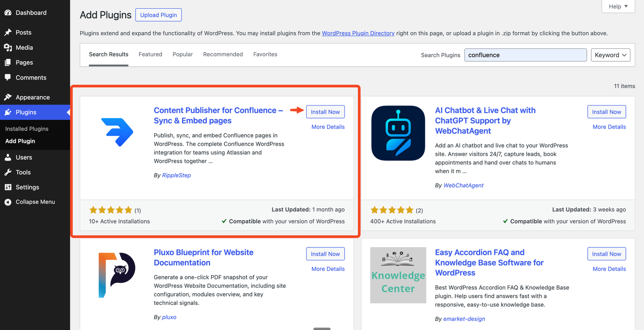This screenshot has width=644, height=330.
Task: Click Content Publisher five-star rating
Action: [x=111, y=210]
